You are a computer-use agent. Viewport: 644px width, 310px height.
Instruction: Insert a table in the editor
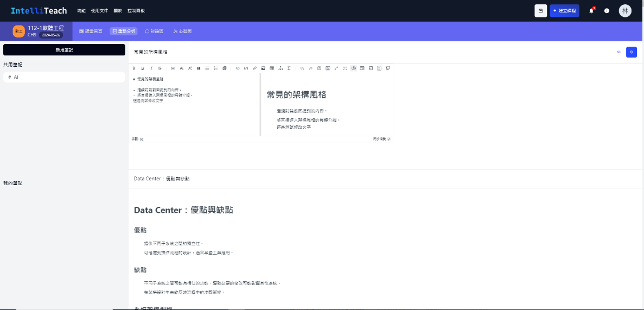[272, 68]
